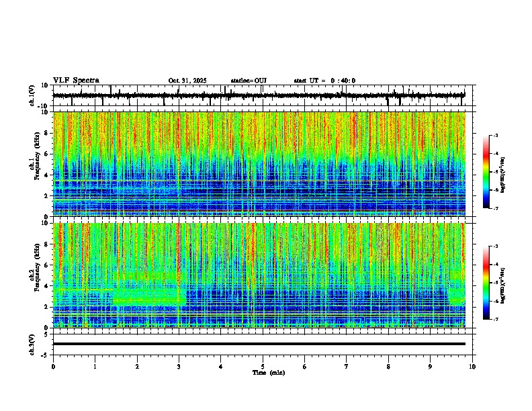This screenshot has width=532, height=411.
Task: Click the "6" kHz tick of ch.2 spectrogram
Action: 46,265
